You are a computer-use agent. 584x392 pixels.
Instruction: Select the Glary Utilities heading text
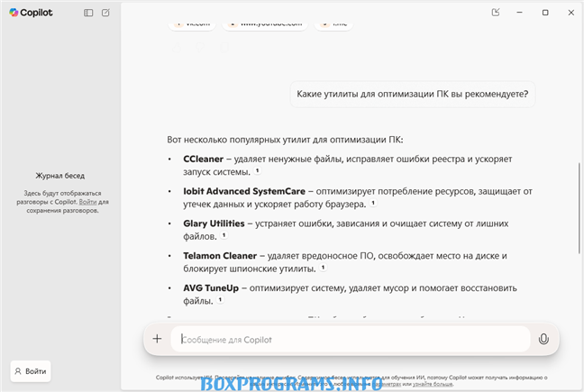click(214, 223)
